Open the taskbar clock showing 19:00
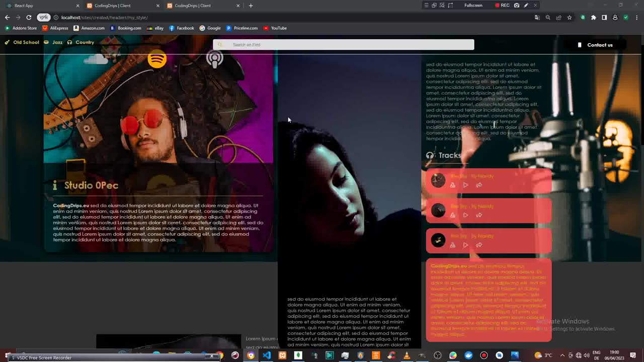644x362 pixels. pos(614,355)
